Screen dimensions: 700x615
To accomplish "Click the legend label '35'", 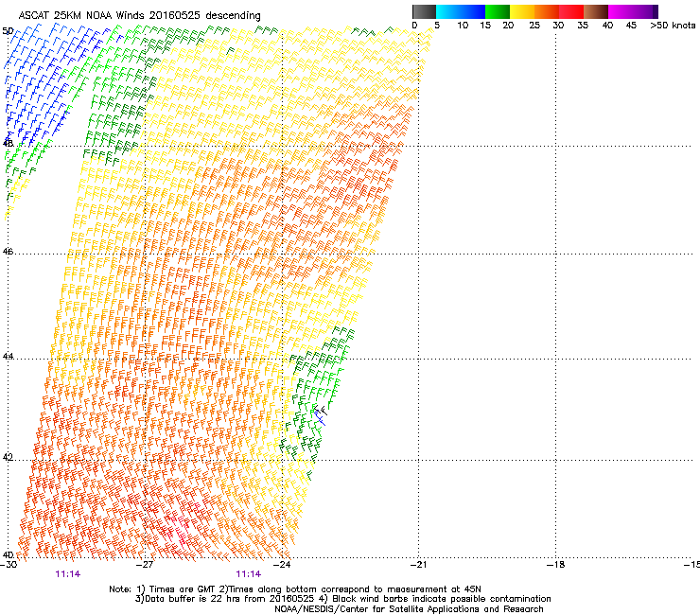I will pyautogui.click(x=583, y=26).
